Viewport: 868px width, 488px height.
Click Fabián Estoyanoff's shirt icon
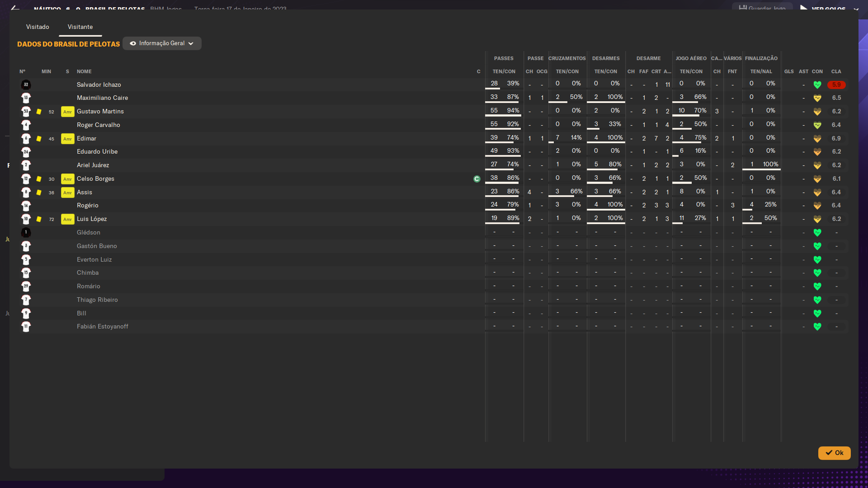click(26, 327)
